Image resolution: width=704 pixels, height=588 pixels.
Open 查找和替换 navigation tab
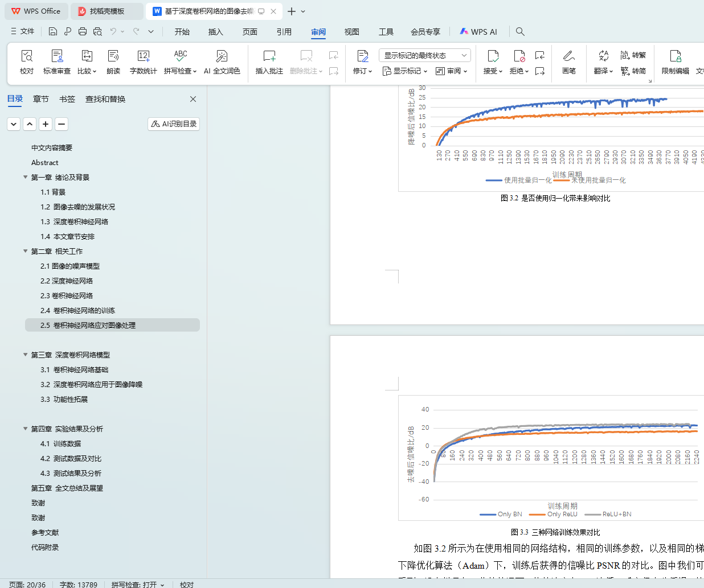tap(105, 99)
